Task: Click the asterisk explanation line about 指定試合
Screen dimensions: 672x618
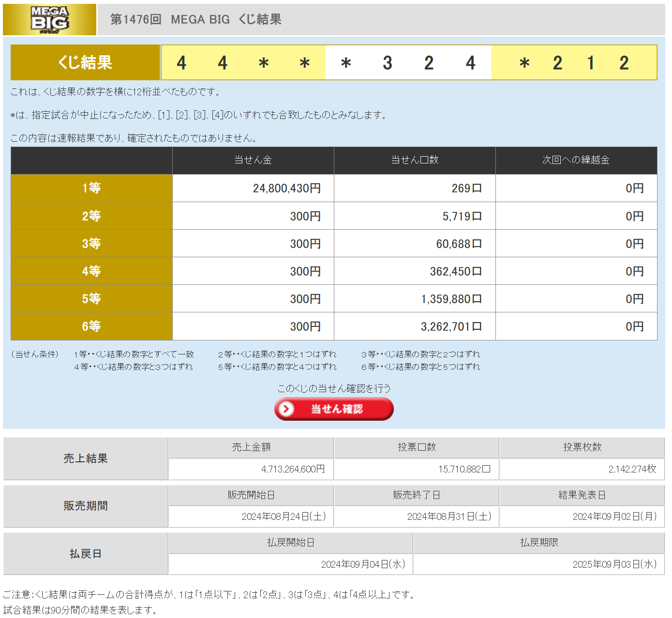Action: click(198, 115)
